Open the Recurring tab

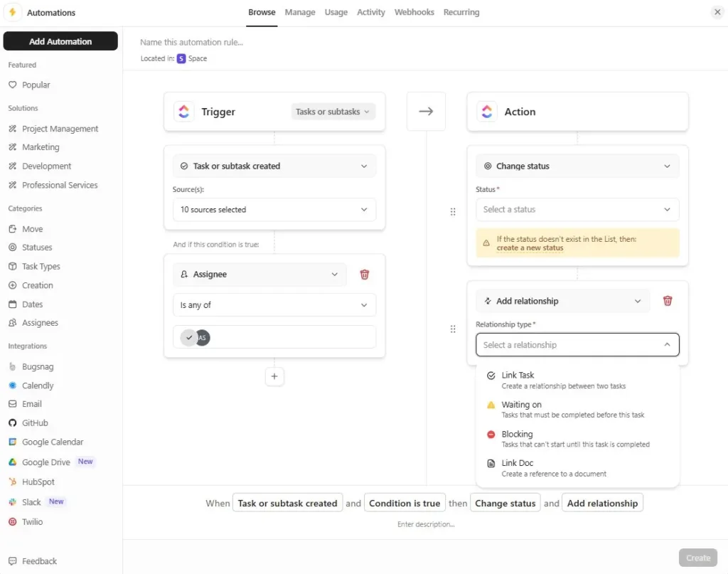(461, 13)
